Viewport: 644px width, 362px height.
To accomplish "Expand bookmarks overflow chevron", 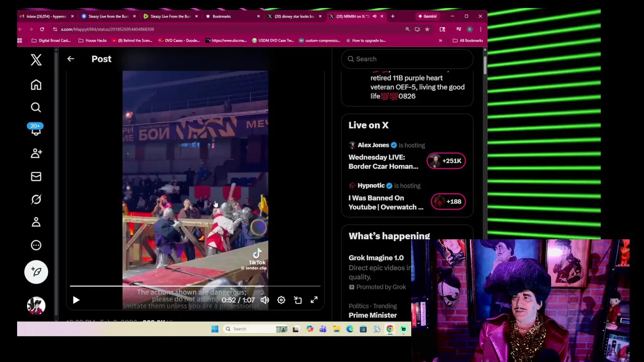I will click(x=440, y=40).
